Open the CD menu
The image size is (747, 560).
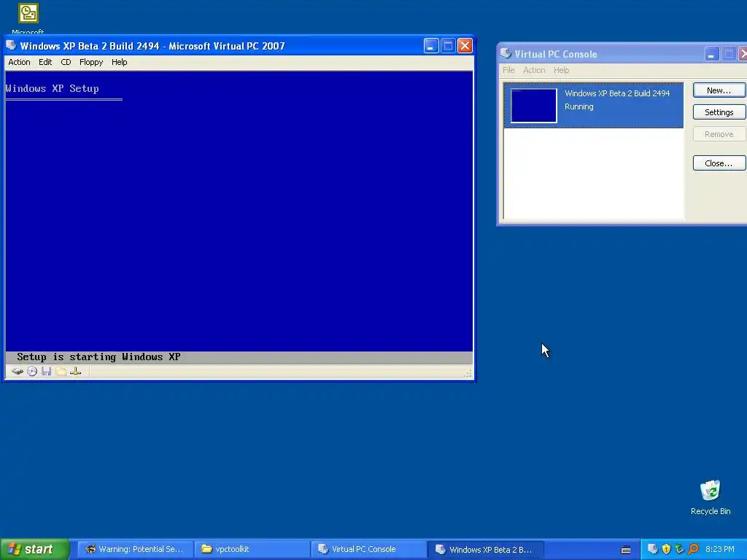(x=66, y=62)
